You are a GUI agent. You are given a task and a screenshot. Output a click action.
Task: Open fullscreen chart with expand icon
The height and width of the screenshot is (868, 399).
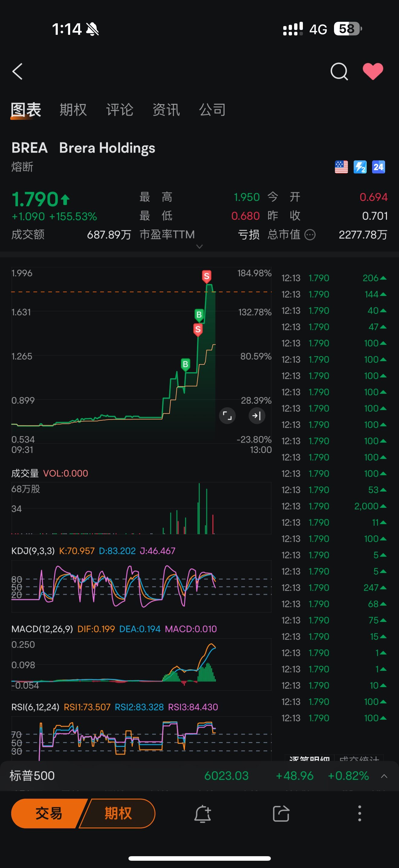pyautogui.click(x=227, y=416)
